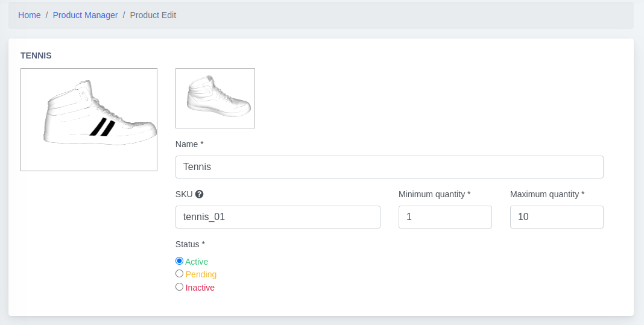Set status to Inactive radio button

coord(179,287)
